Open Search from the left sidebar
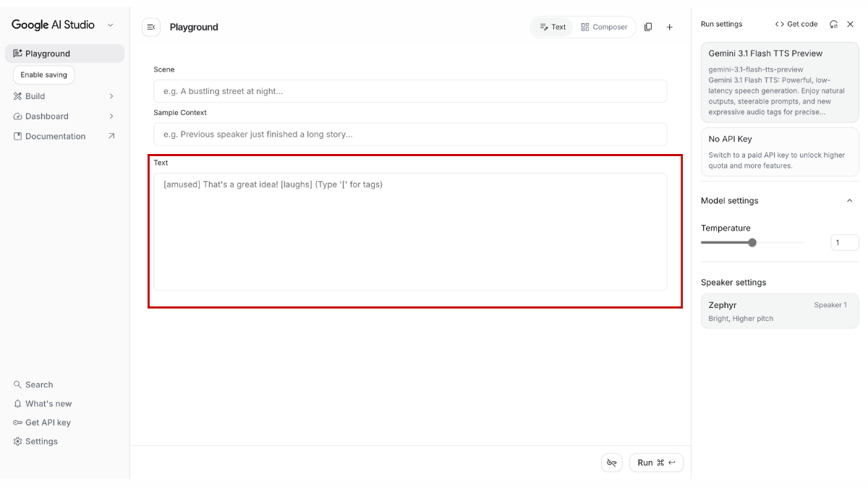 tap(39, 385)
